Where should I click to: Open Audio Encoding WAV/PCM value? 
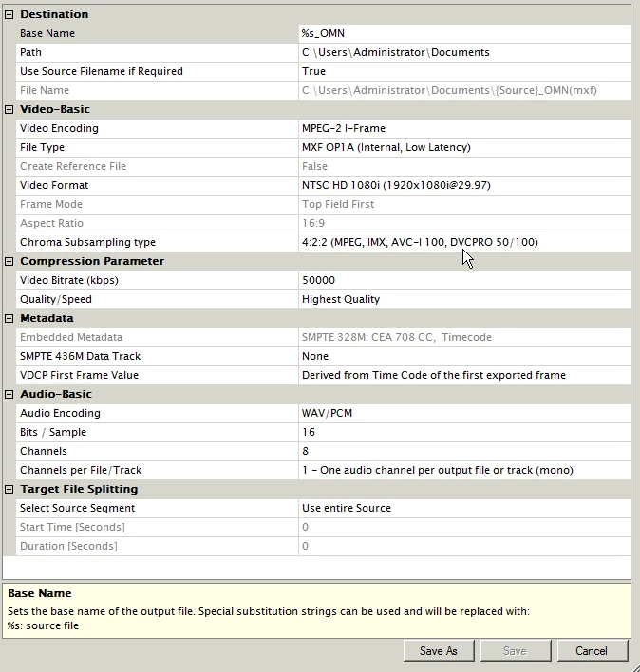pos(464,413)
